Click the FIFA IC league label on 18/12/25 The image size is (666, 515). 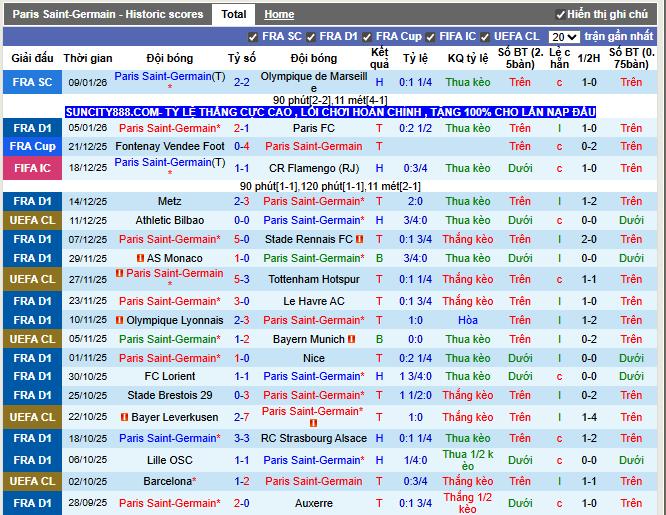[x=32, y=168]
